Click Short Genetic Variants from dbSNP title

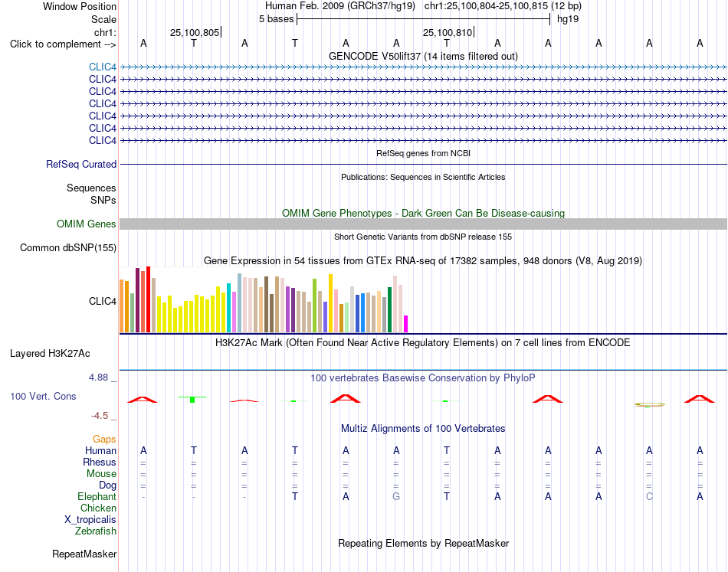[x=423, y=237]
